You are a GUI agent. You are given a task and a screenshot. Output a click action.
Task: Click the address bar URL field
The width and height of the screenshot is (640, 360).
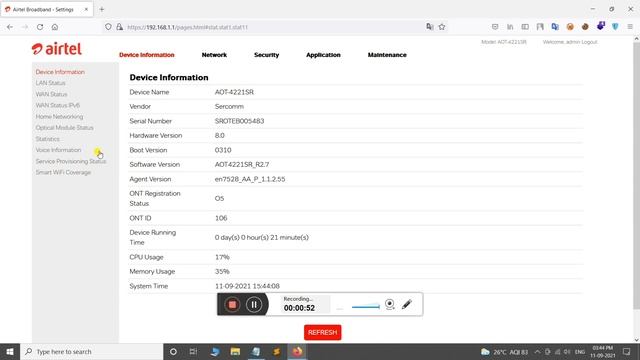(x=273, y=27)
